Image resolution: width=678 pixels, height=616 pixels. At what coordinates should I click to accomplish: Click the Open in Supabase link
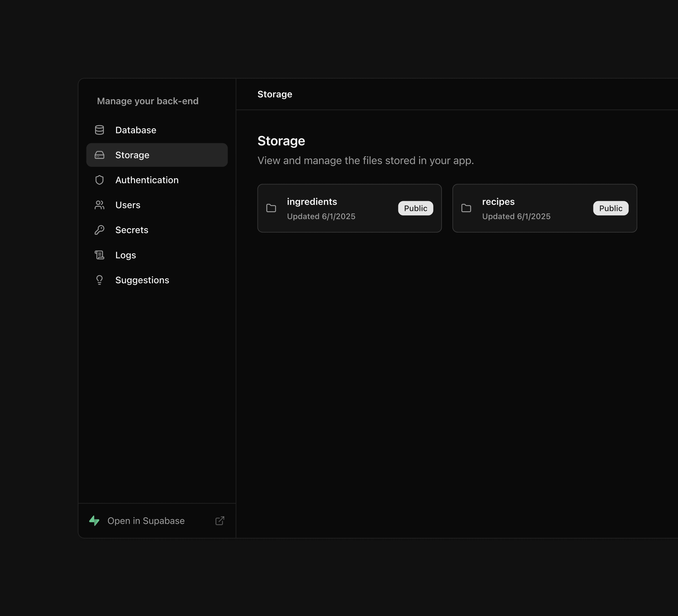tap(157, 521)
